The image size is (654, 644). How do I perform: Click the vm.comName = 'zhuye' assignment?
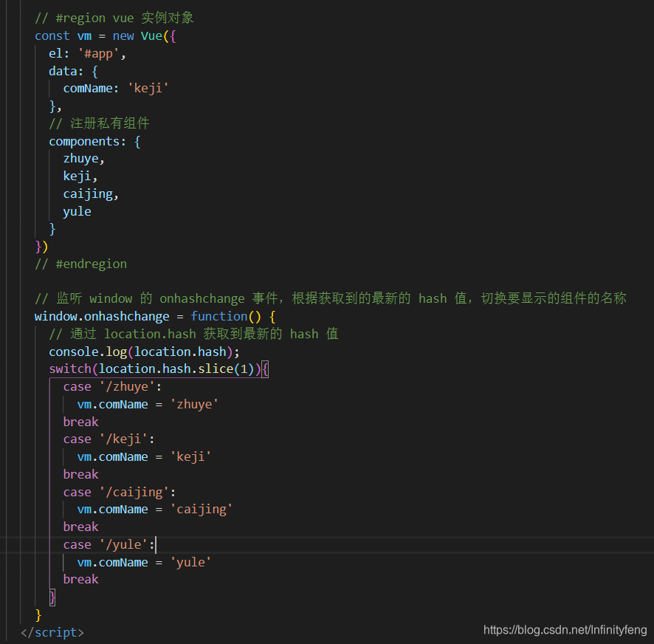click(148, 405)
